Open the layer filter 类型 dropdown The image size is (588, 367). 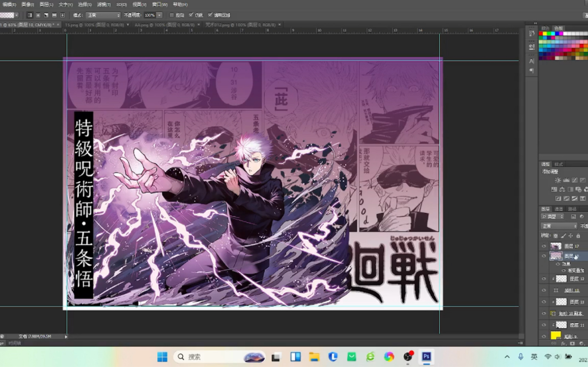[x=553, y=217]
